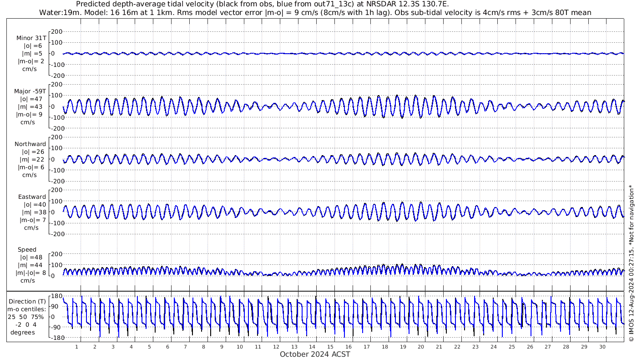Click day tick '10' on the time axis
The height and width of the screenshot is (364, 637).
(240, 347)
